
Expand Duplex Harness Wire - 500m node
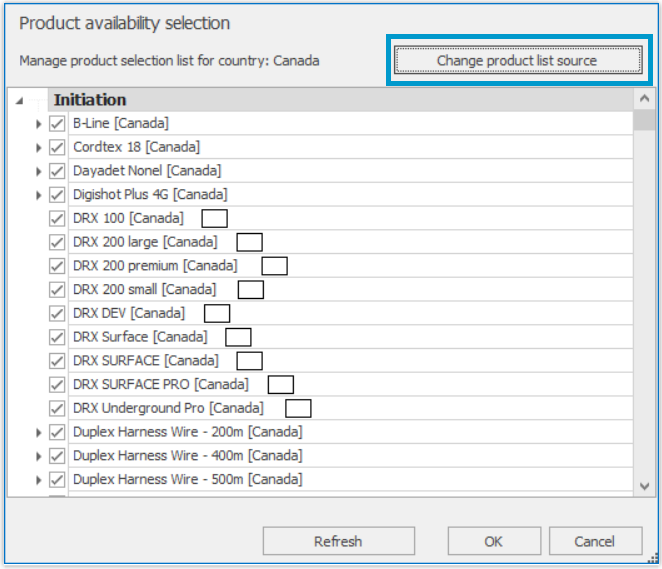click(38, 480)
